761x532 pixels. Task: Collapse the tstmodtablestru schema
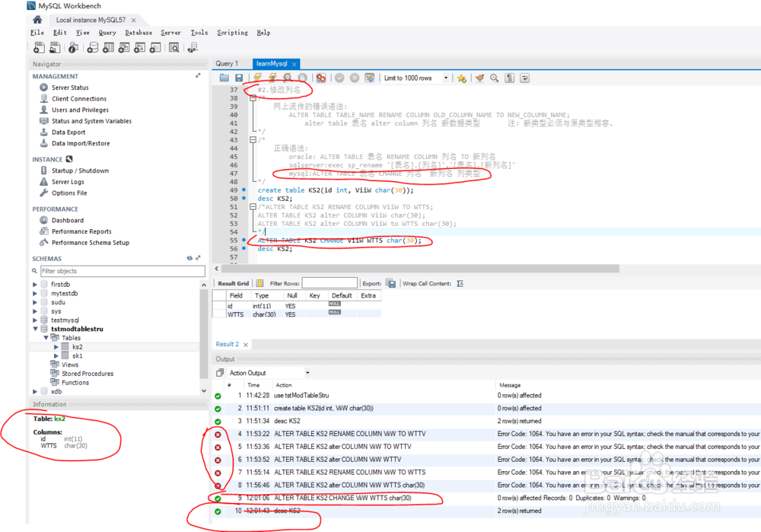[35, 329]
